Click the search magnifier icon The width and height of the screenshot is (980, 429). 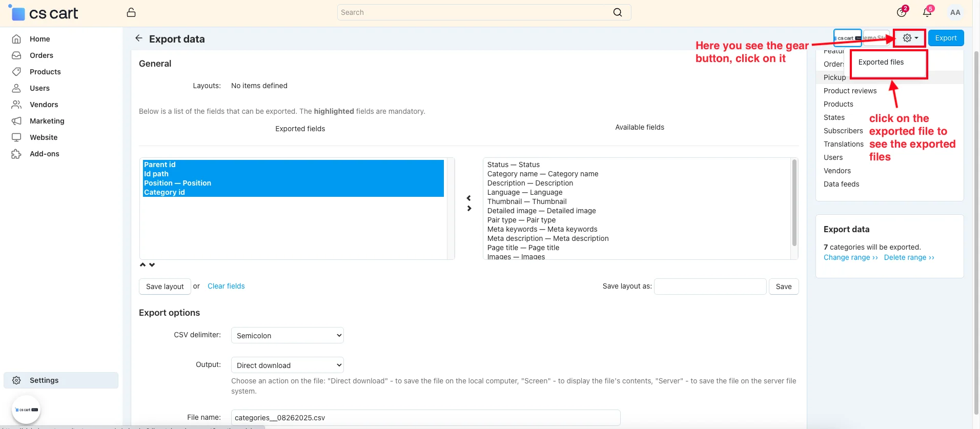[x=618, y=12]
